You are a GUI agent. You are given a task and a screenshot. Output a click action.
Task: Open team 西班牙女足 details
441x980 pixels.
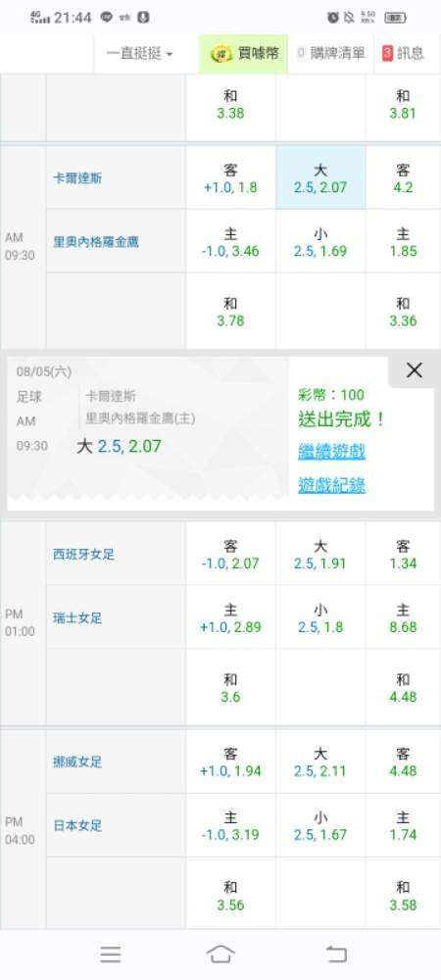click(83, 555)
